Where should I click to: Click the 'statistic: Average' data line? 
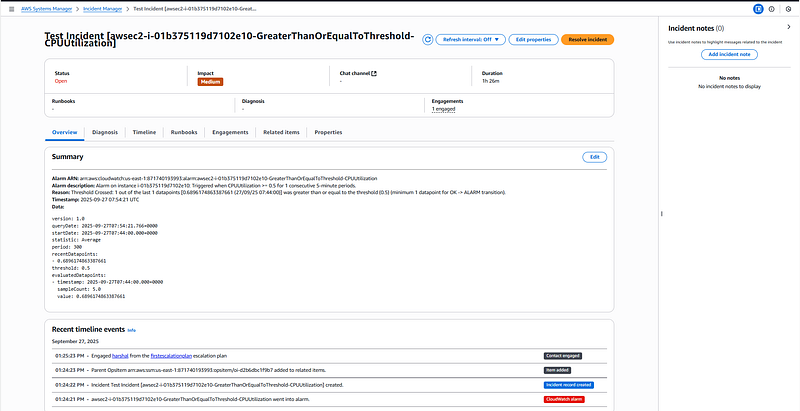click(76, 240)
